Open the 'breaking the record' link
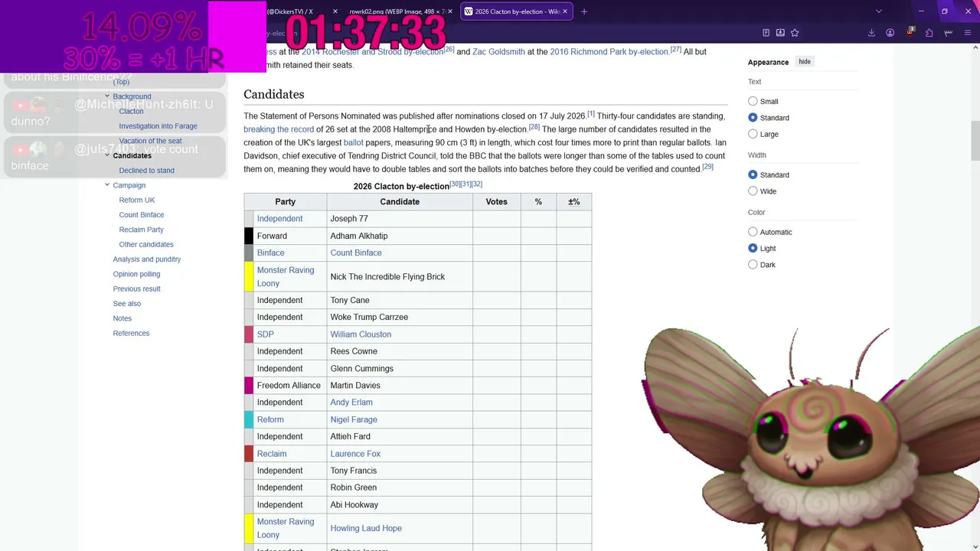Viewport: 980px width, 551px height. [x=279, y=129]
